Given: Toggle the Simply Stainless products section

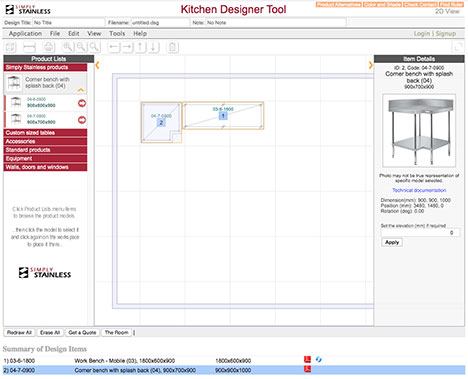Looking at the screenshot, I should click(x=45, y=68).
